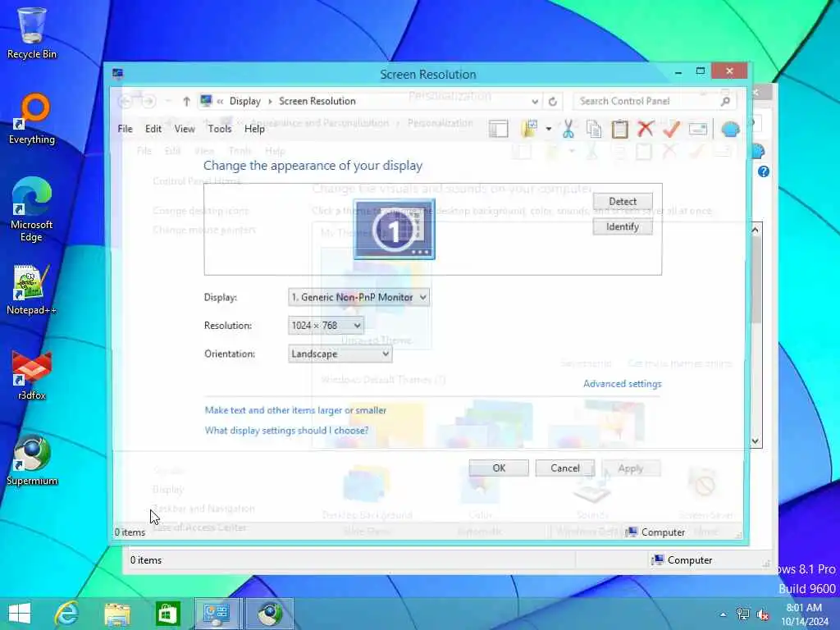
Task: Click the Up arrow navigation button
Action: coord(186,101)
